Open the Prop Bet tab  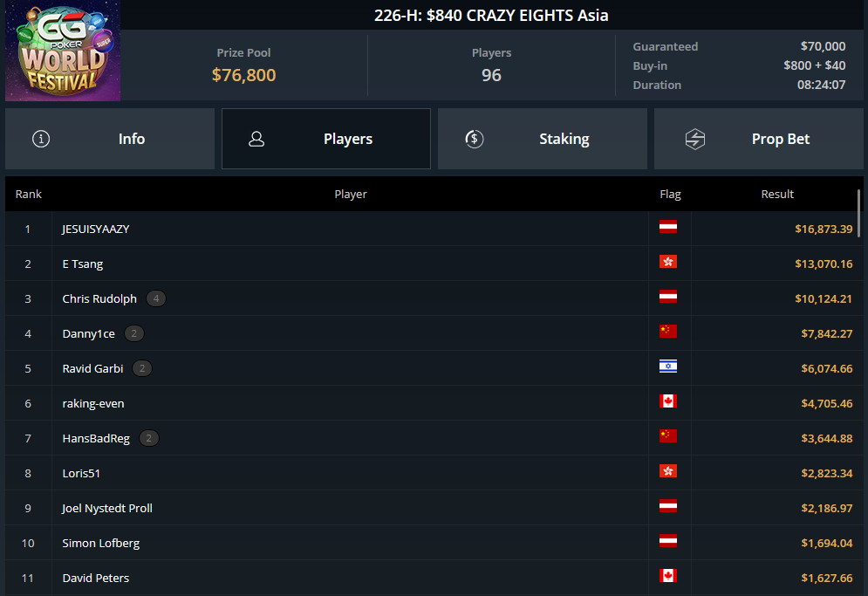(758, 139)
